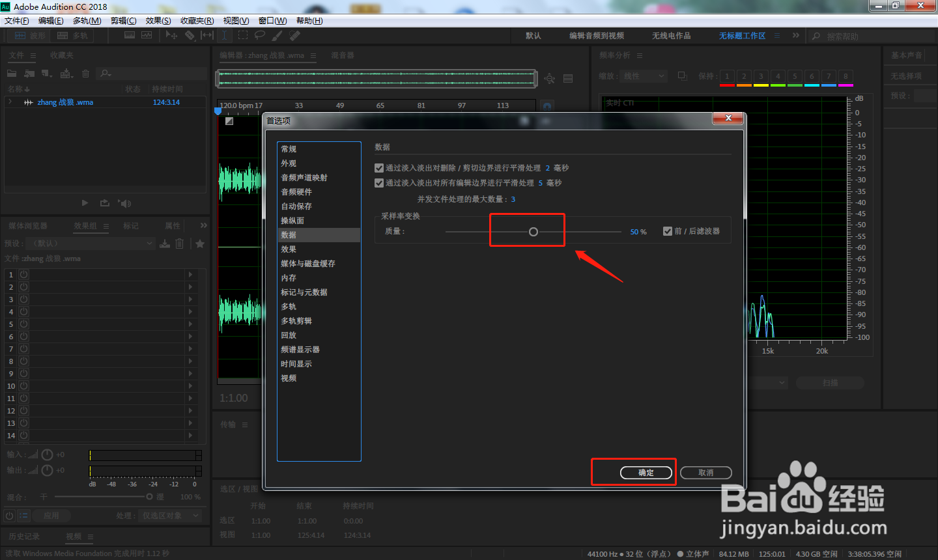Open 效果(S) menu
Viewport: 938px width, 560px height.
tap(158, 21)
